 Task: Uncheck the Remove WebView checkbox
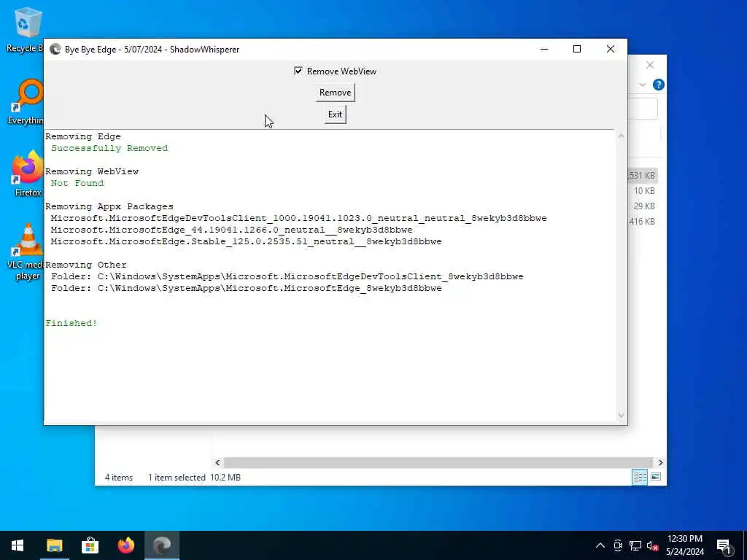click(298, 71)
